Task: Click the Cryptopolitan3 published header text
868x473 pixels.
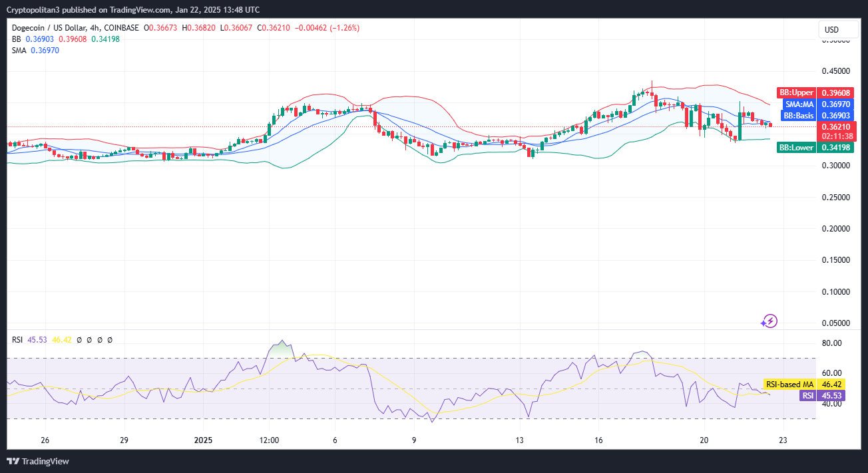Action: (x=133, y=9)
